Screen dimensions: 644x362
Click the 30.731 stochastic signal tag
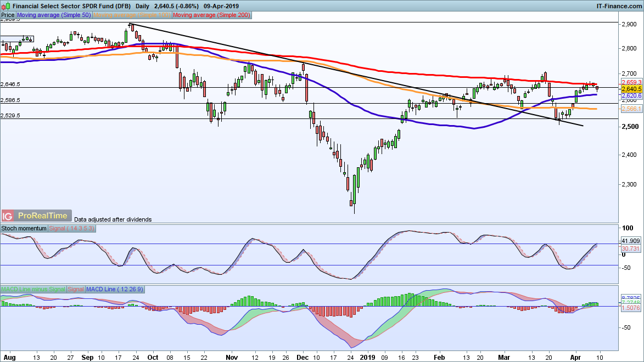tap(631, 248)
